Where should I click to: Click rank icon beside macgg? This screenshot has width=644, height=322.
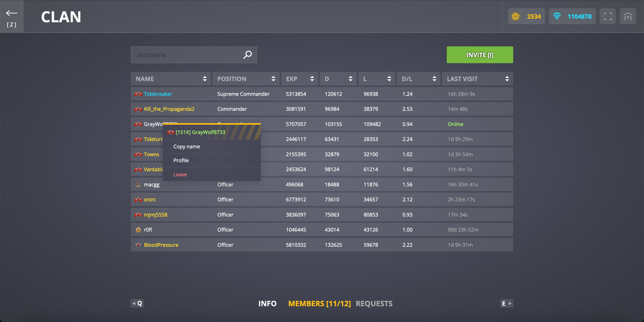coord(138,185)
